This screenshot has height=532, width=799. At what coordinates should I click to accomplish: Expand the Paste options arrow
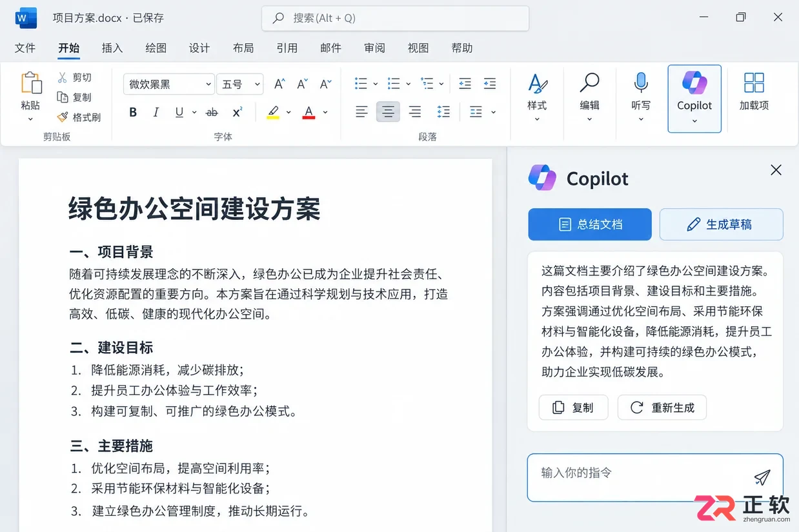click(30, 119)
